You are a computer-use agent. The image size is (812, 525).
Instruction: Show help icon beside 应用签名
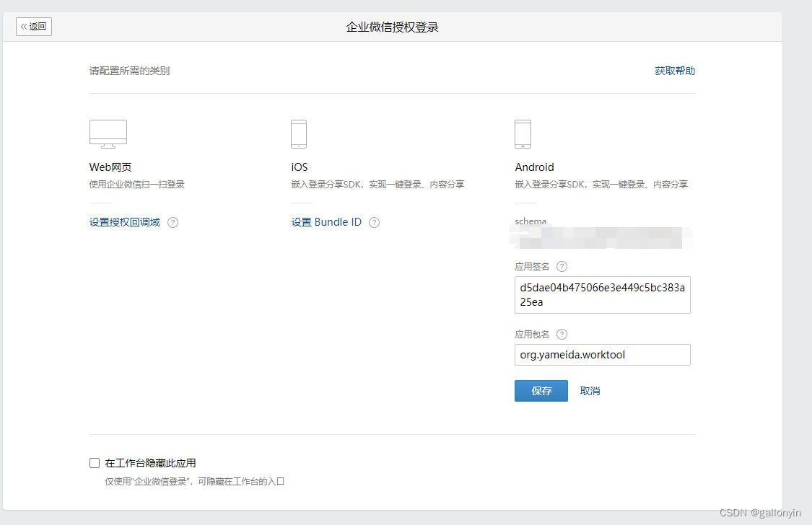pyautogui.click(x=562, y=266)
